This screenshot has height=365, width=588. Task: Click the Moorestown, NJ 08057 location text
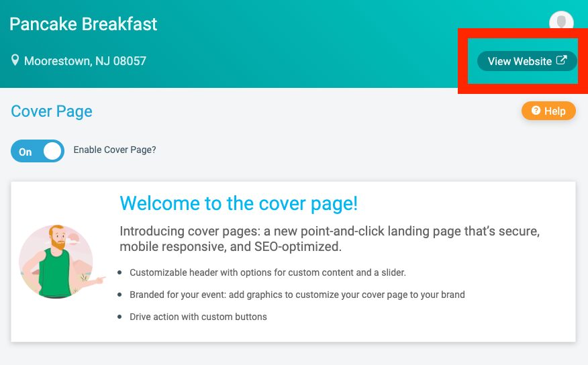85,60
